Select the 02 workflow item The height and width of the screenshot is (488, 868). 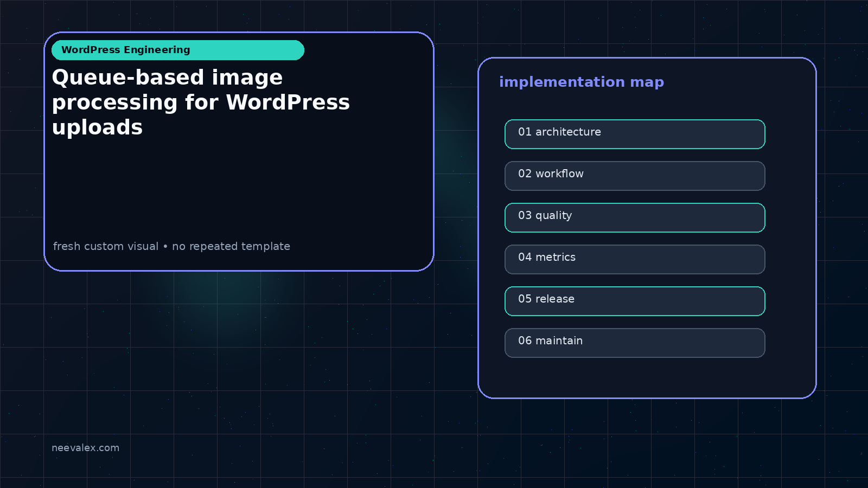pos(635,176)
